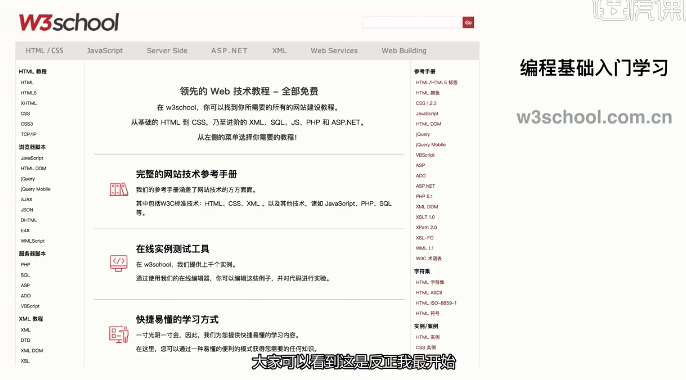The height and width of the screenshot is (380, 686).
Task: Open the ASP.NET navigation tab
Action: pos(229,51)
